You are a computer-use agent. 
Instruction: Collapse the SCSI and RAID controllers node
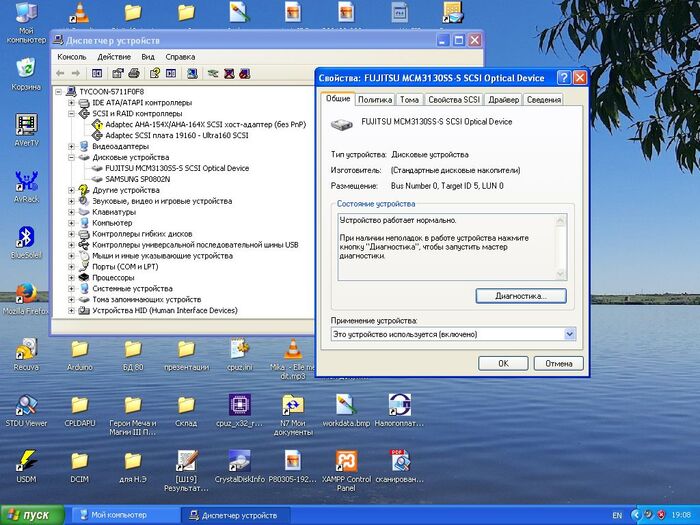(x=71, y=113)
